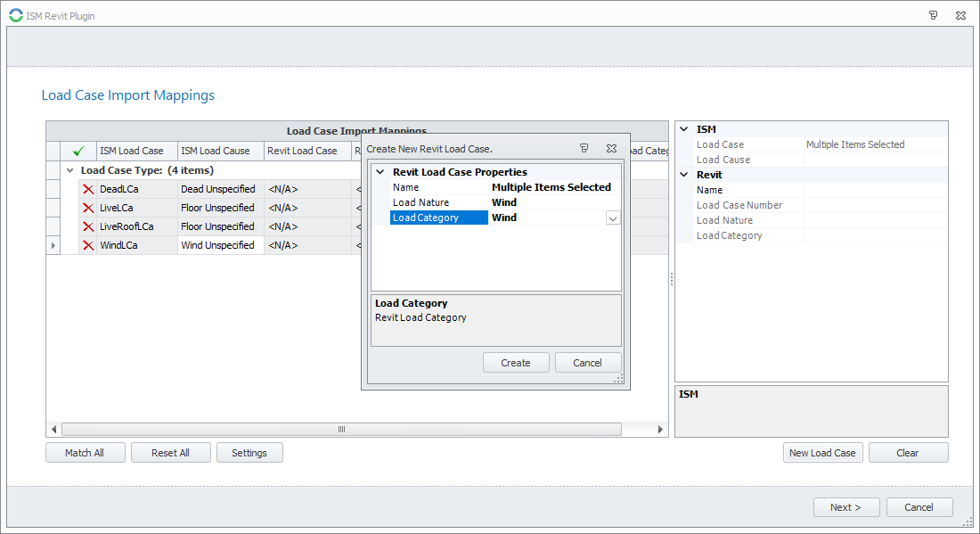This screenshot has width=980, height=534.
Task: Open the Settings button
Action: coord(249,453)
